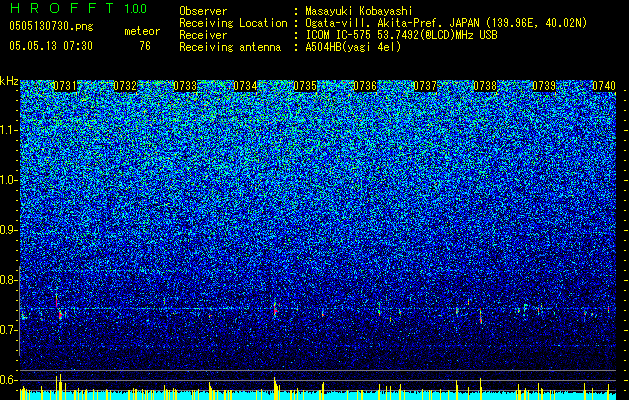The image size is (629, 400).
Task: Click the 0735 time marker
Action: coord(305,86)
